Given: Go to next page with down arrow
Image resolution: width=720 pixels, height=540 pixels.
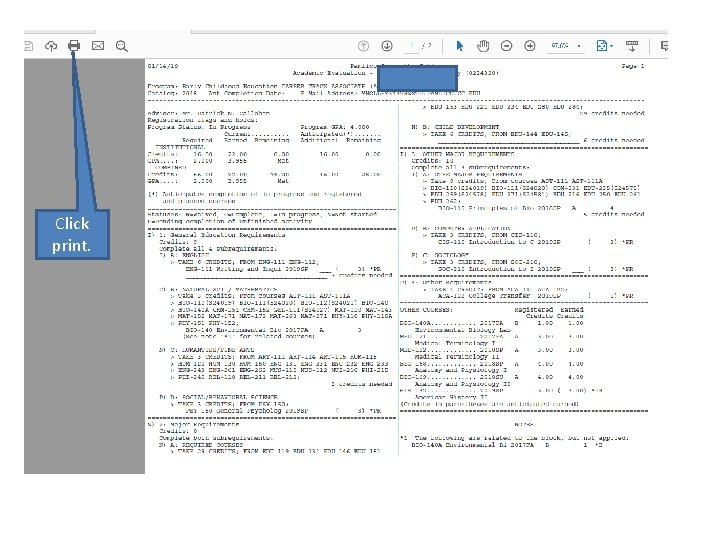Looking at the screenshot, I should click(x=387, y=45).
